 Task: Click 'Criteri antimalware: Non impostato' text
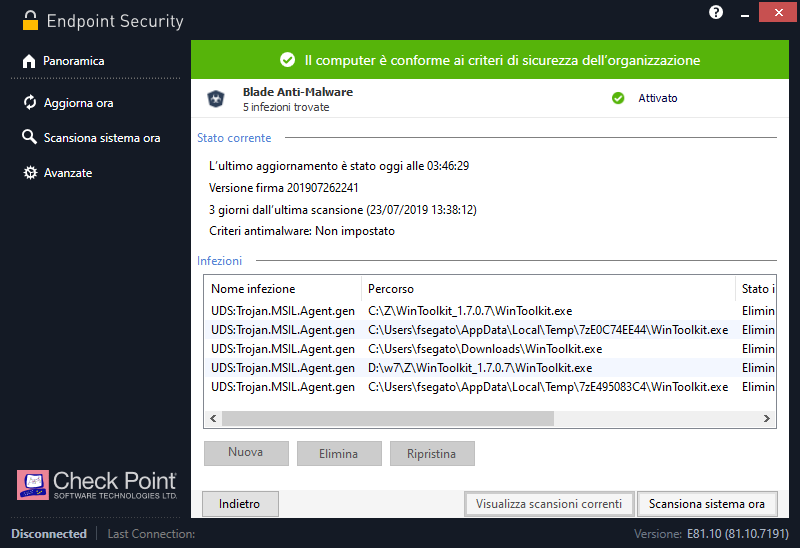tap(302, 231)
